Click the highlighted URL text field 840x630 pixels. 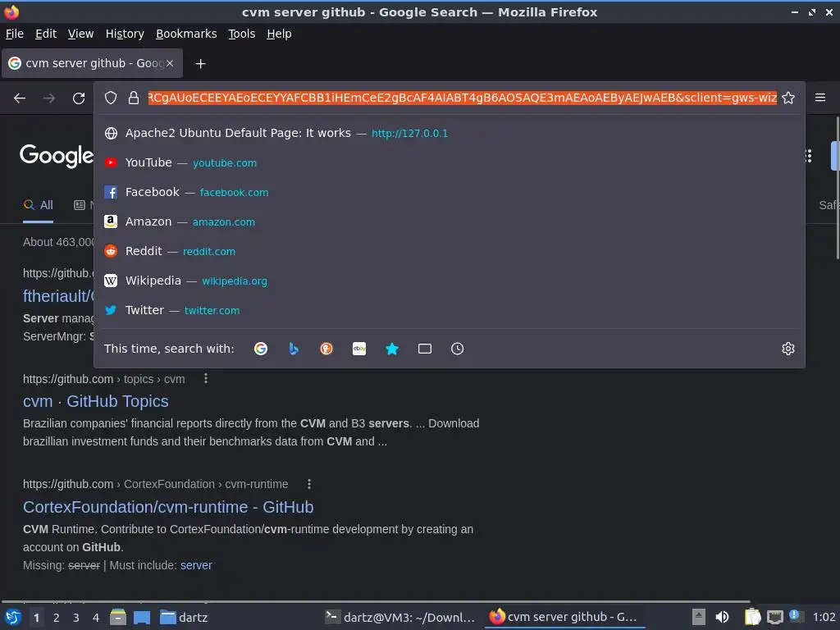463,98
